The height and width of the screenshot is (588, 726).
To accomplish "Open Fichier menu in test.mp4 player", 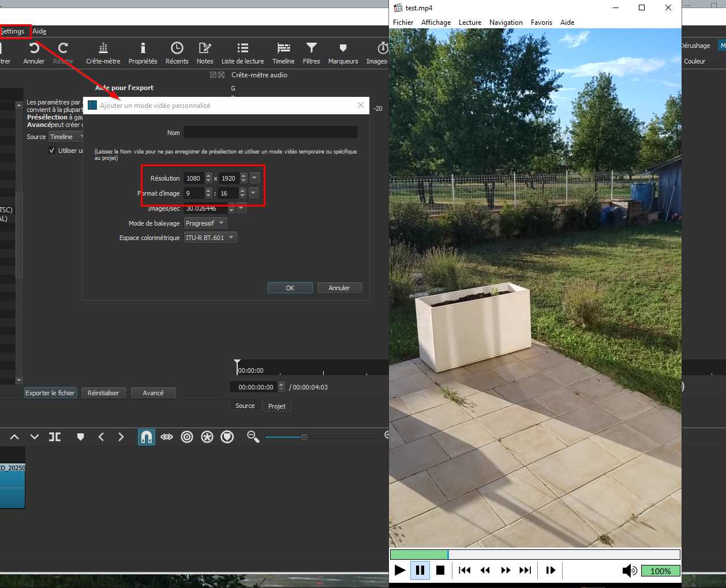I will pos(403,23).
